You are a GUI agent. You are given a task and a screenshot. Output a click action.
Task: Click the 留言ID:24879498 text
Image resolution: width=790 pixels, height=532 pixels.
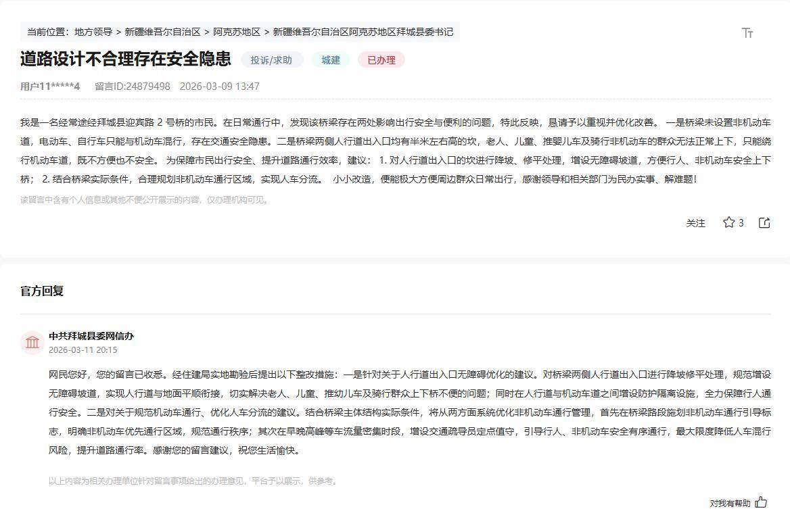133,87
